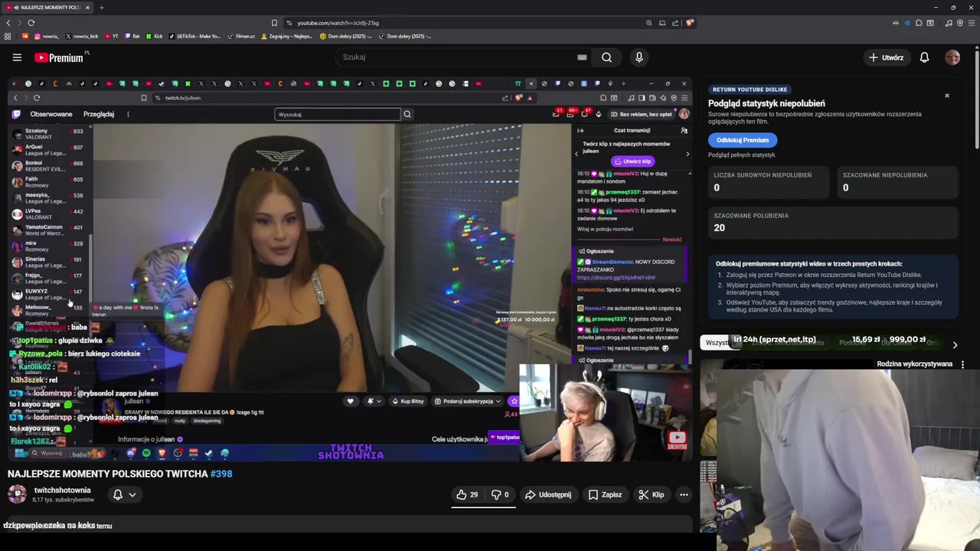
Task: Open YouTube notifications bell
Action: (x=924, y=57)
